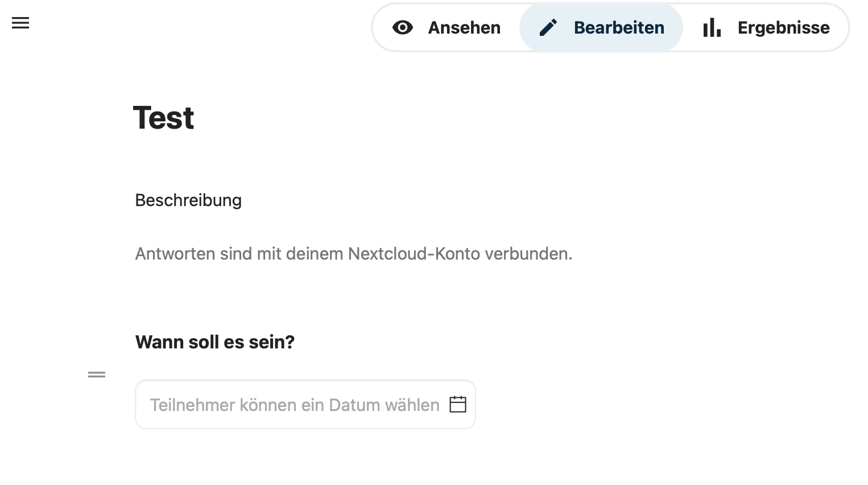Edit question title "Wann soll es sein?"

click(214, 342)
